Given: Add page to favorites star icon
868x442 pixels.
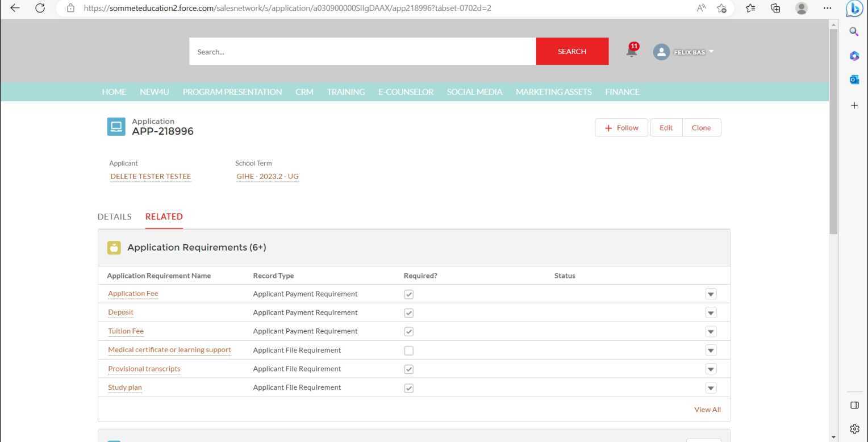Looking at the screenshot, I should (721, 8).
